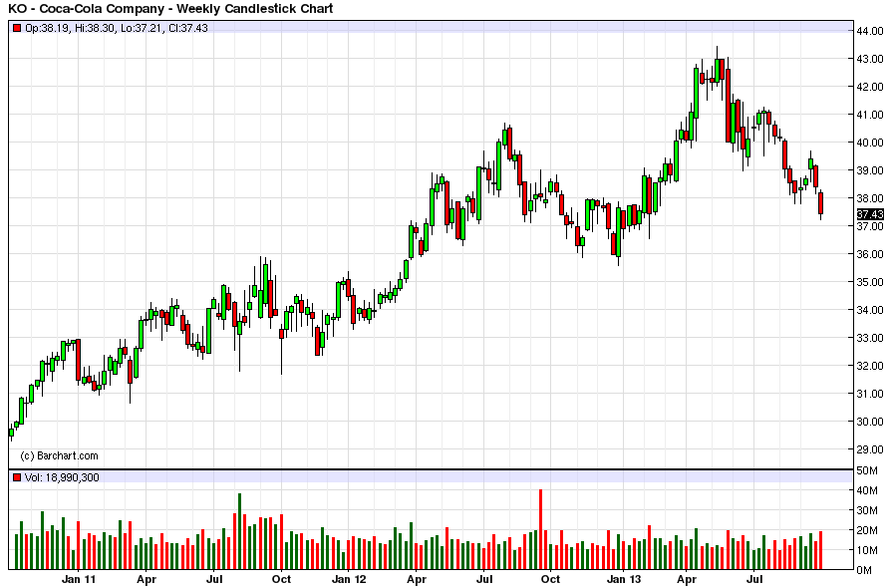
Task: Click the 32.00 price axis label
Action: [x=870, y=366]
